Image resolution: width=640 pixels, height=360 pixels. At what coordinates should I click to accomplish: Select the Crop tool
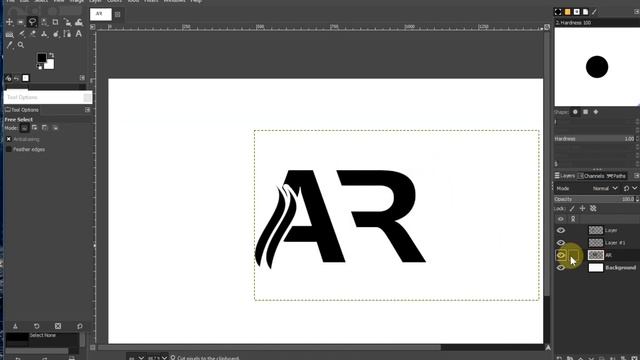tap(55, 22)
